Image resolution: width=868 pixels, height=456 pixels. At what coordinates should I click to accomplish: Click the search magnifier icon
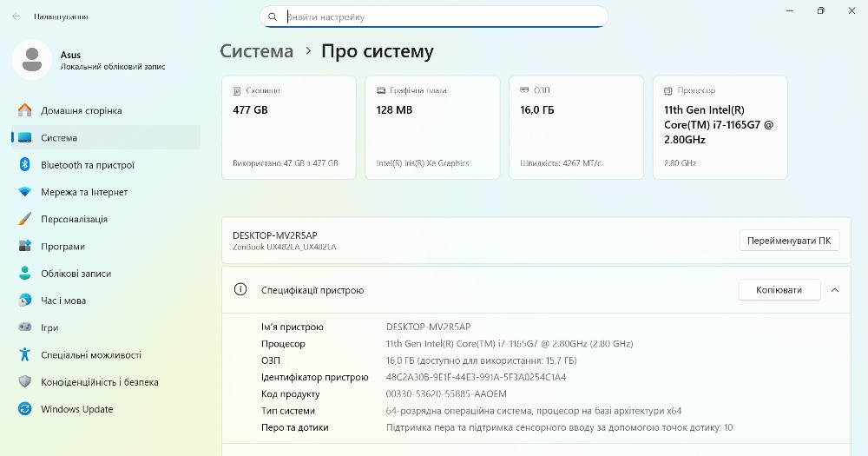[x=273, y=17]
